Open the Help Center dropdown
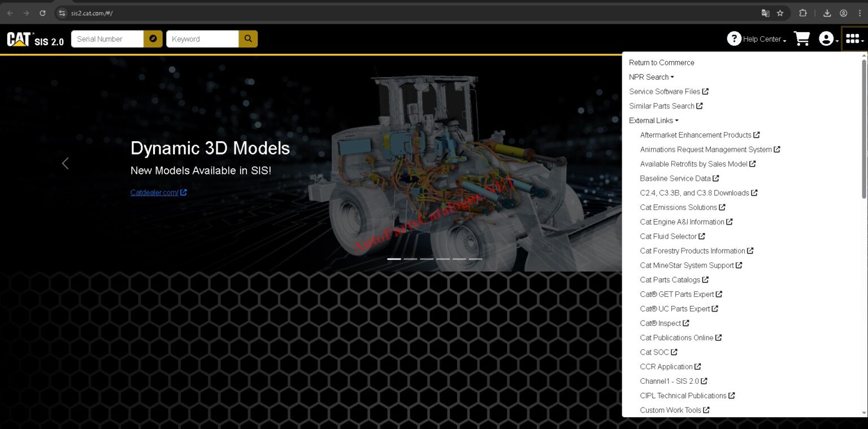The image size is (868, 429). [x=756, y=39]
